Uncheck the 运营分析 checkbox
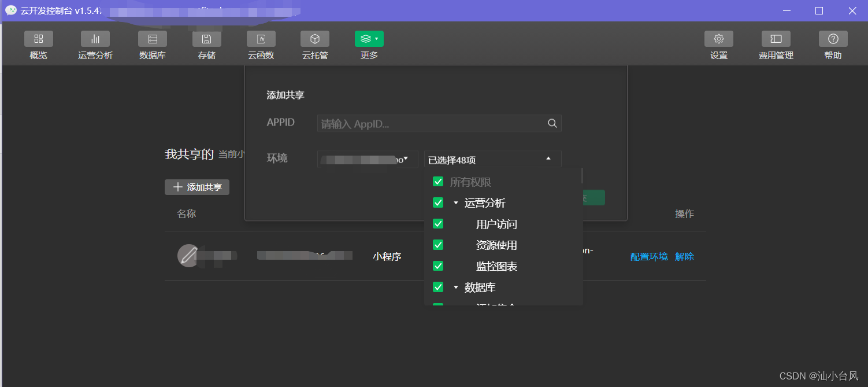Screen dimensions: 868x387 tap(438, 203)
